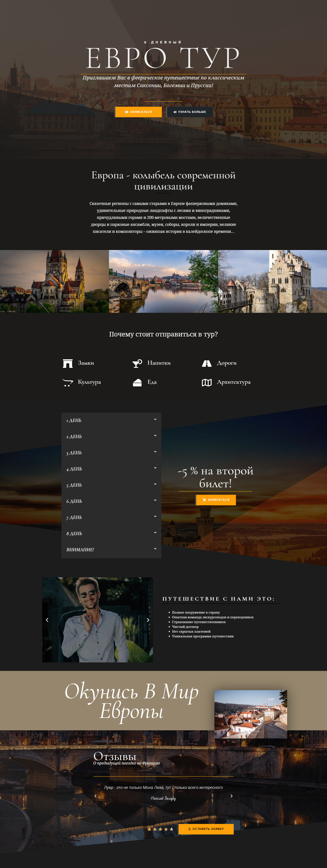
Task: Click the photo of smiling man in sunglasses
Action: click(x=97, y=620)
